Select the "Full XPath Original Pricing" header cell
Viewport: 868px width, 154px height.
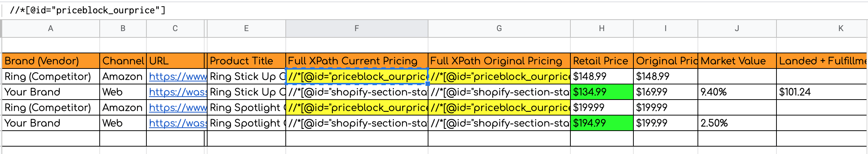coord(499,61)
